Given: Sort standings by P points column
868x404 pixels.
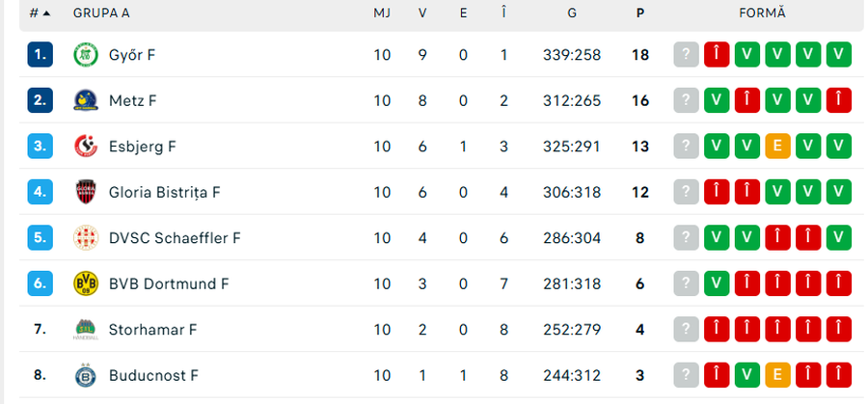Looking at the screenshot, I should point(640,13).
